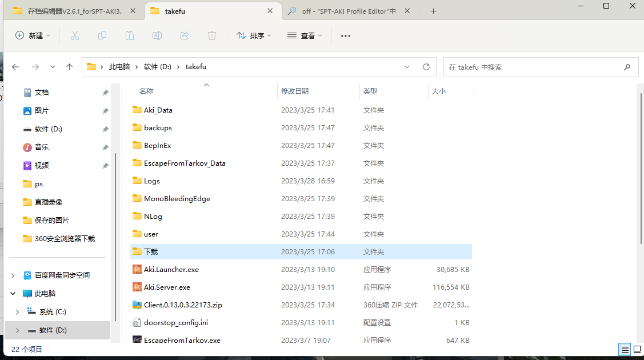Go forward with the right arrow
The image size is (644, 360).
coord(35,67)
